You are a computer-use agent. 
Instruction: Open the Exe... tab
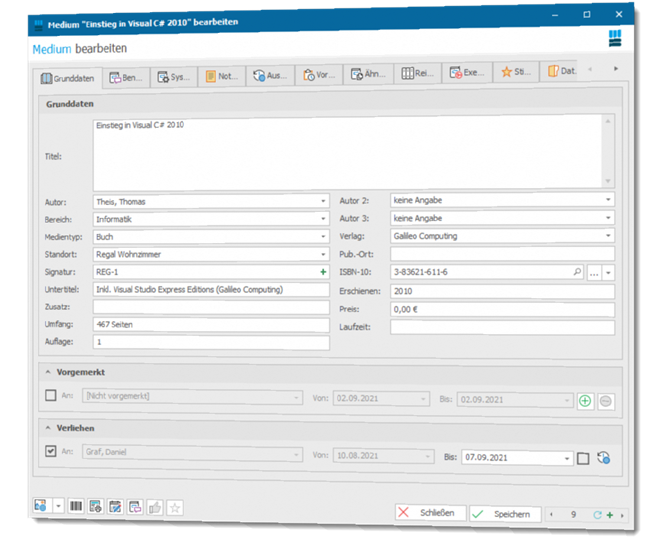pyautogui.click(x=467, y=73)
